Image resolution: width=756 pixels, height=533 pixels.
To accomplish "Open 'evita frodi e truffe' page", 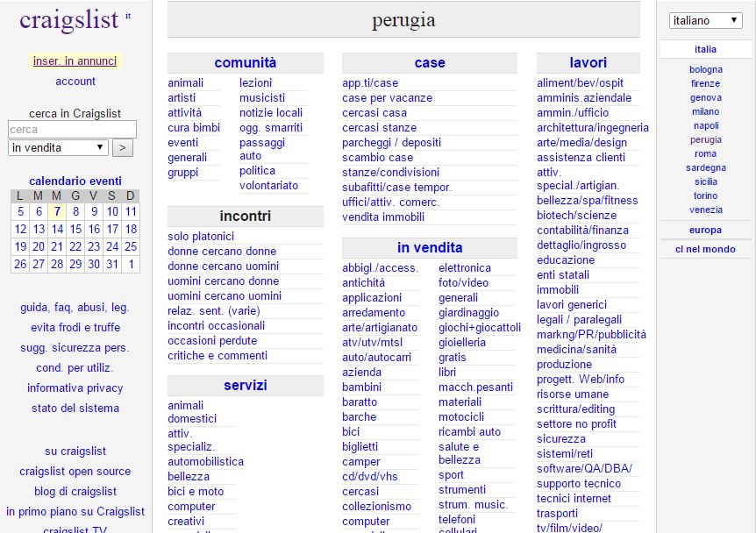I will (75, 328).
